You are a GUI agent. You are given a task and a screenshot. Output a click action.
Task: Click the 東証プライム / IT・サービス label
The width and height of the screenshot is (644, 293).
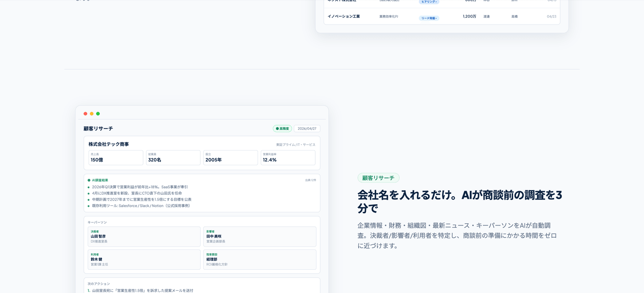[296, 145]
